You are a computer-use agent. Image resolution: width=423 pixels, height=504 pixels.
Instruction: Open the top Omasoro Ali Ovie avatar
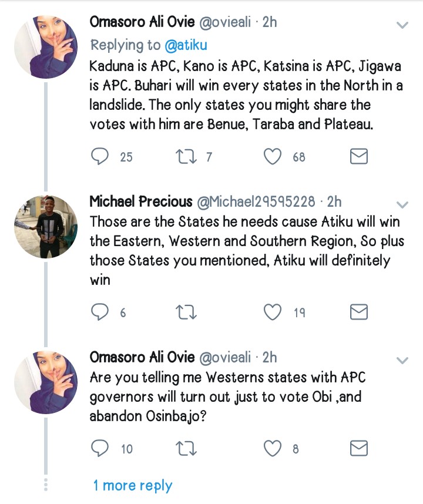[46, 47]
